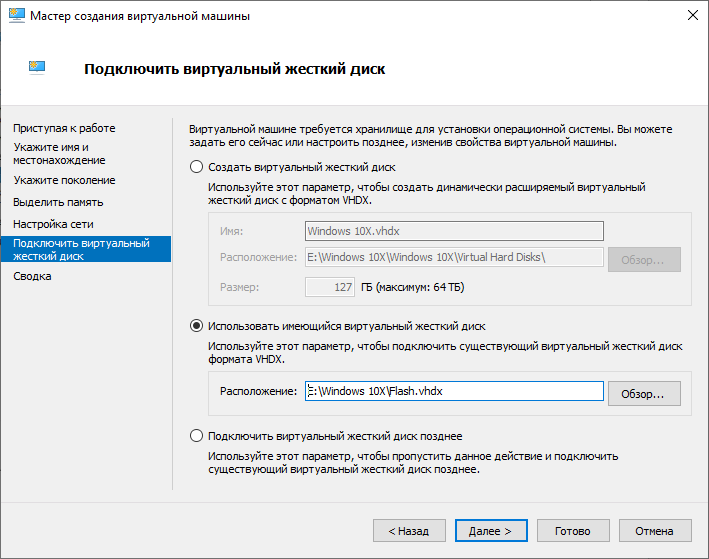Choose 'Использовать имеющийся виртуальный жесткий диск' option

click(196, 325)
